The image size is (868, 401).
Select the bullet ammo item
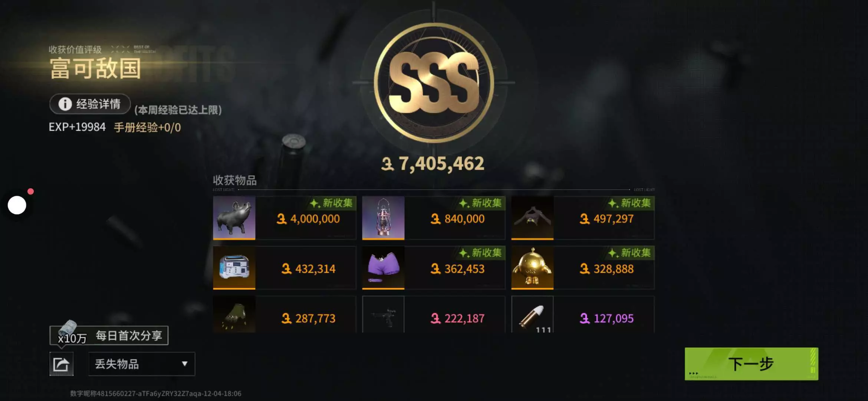click(532, 314)
